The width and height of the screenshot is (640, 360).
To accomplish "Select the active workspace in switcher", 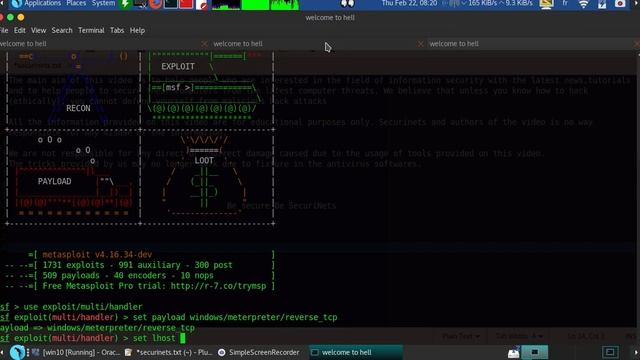I will (535, 352).
